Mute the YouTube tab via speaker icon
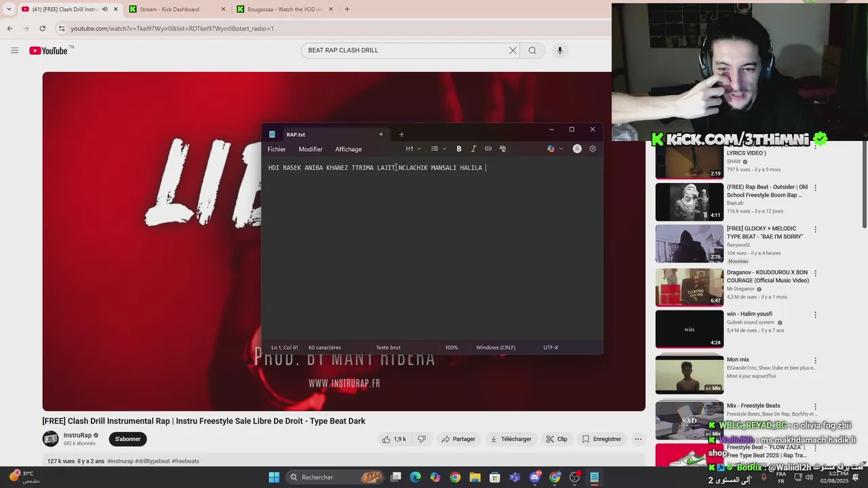Viewport: 868px width, 488px height. (x=104, y=9)
